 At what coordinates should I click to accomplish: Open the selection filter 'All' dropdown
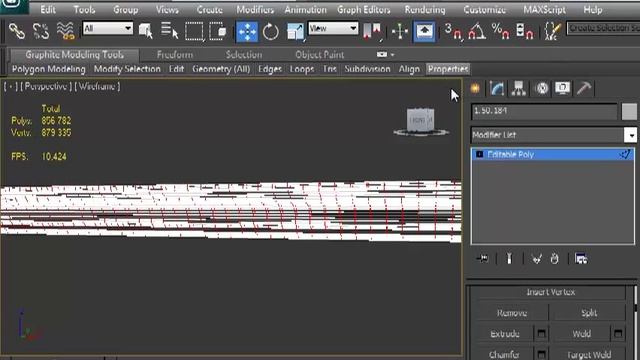pos(108,28)
